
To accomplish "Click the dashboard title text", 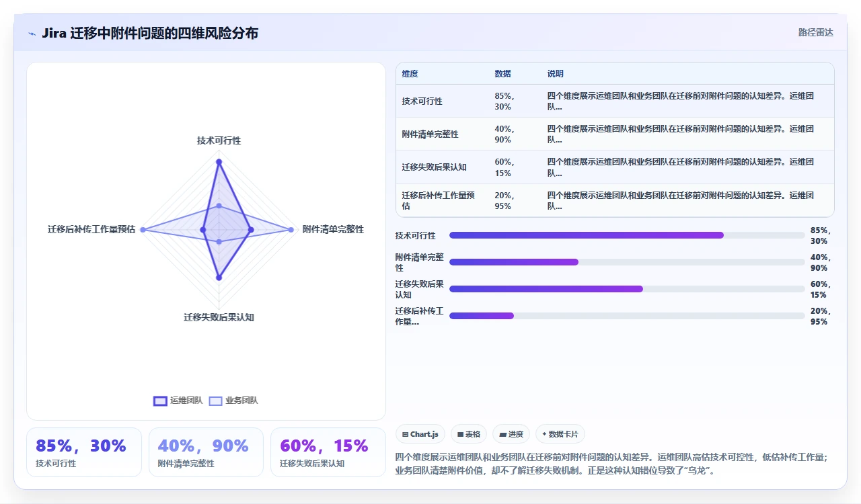I will [149, 33].
